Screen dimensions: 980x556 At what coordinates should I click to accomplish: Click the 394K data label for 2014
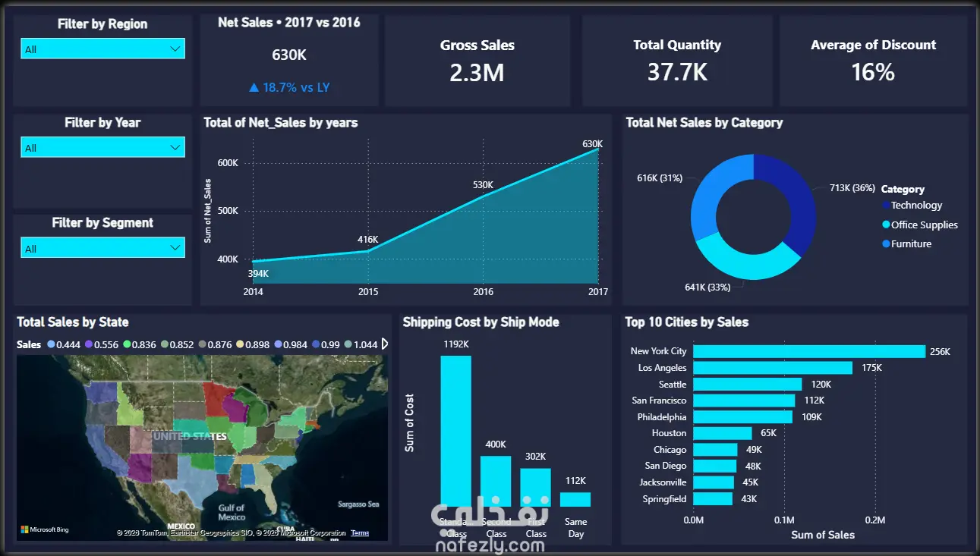[x=259, y=273]
